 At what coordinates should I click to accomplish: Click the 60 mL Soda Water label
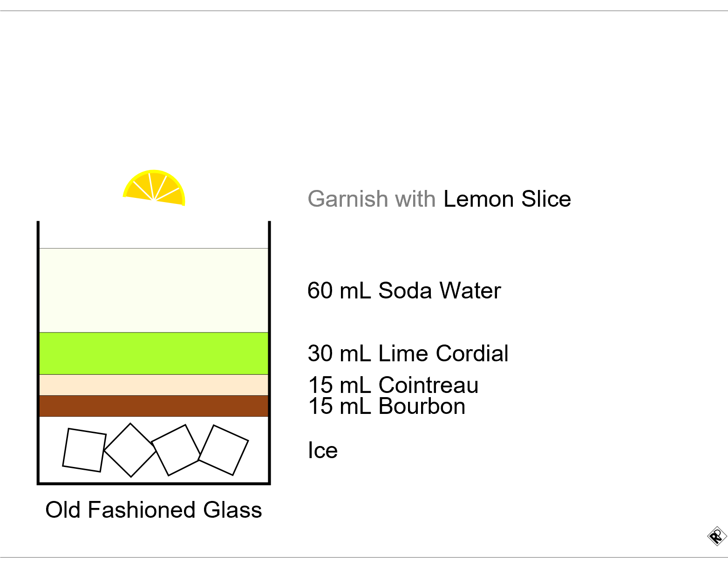[404, 291]
